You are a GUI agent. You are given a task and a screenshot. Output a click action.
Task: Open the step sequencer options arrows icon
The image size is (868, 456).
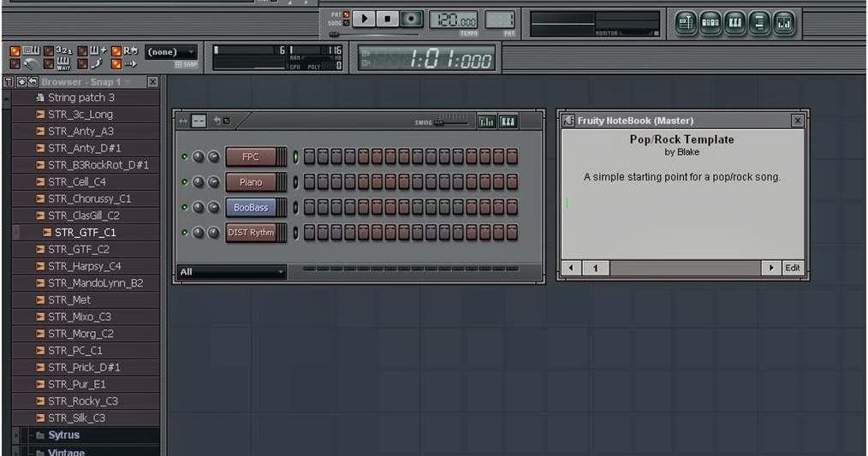(x=182, y=121)
